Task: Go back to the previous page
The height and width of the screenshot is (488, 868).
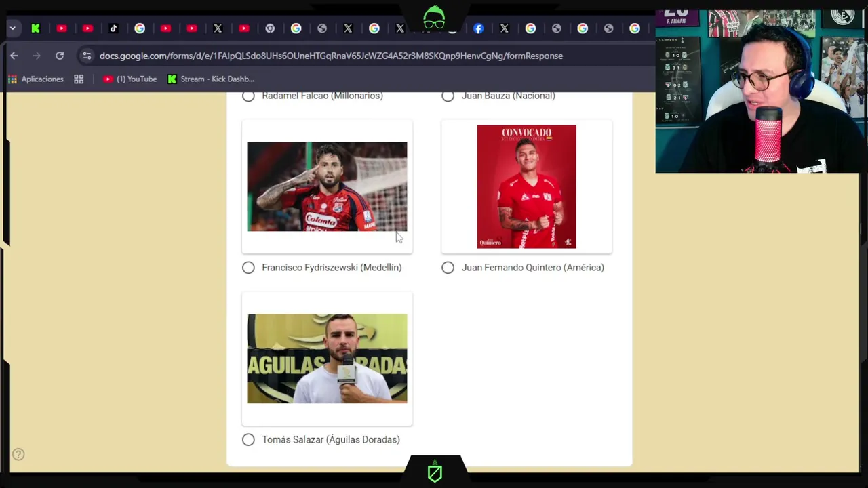Action: [14, 56]
